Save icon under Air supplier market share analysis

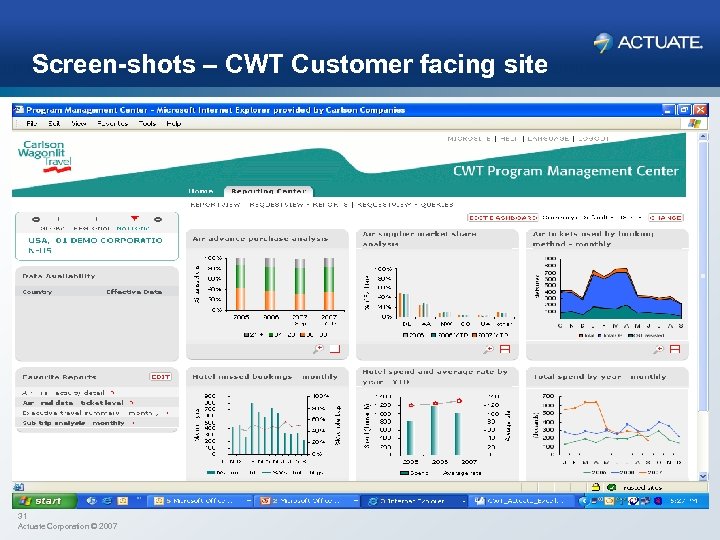[x=505, y=349]
